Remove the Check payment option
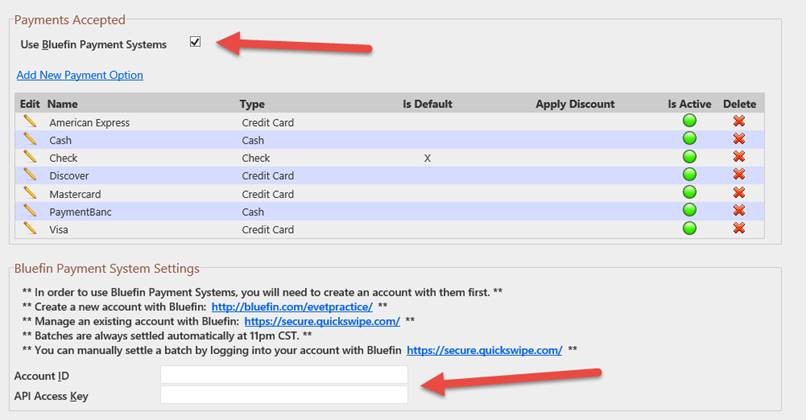Viewport: 806px width, 420px height. point(739,156)
